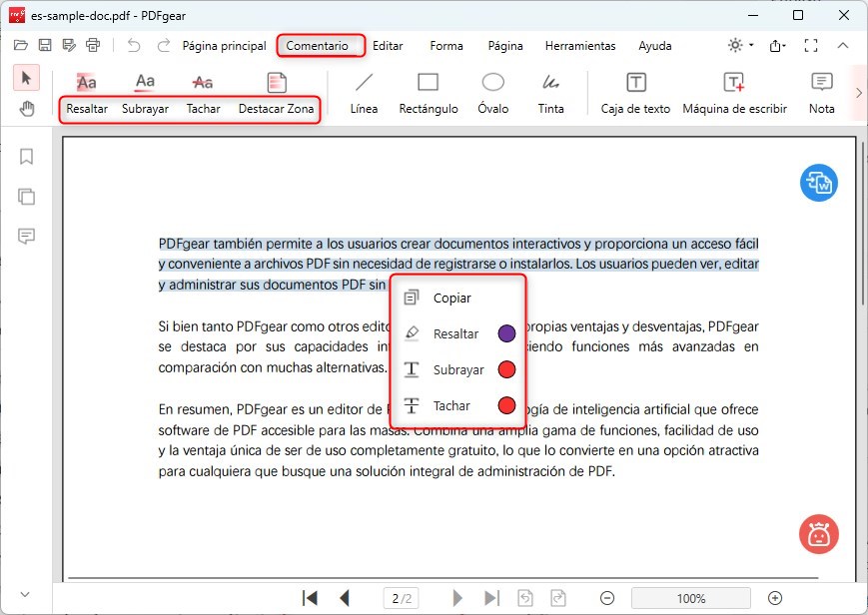Viewport: 868px width, 615px height.
Task: Choose Copiar in the context menu
Action: pyautogui.click(x=457, y=298)
